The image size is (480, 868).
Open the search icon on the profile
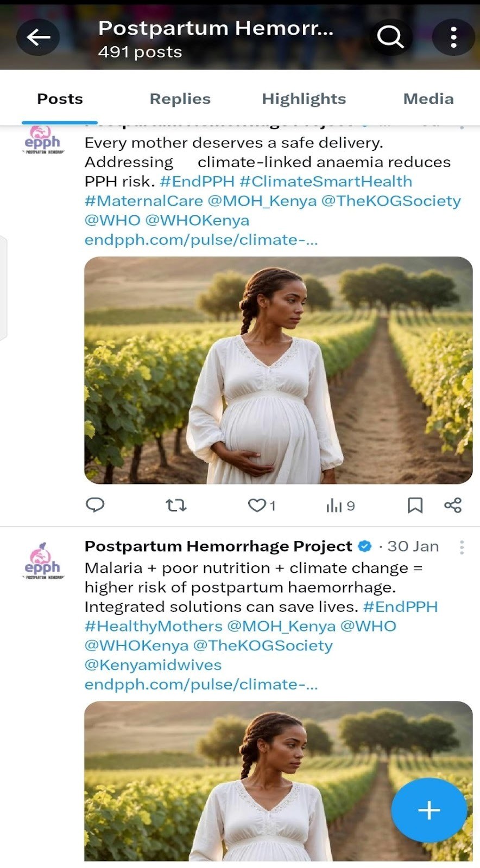(x=390, y=37)
